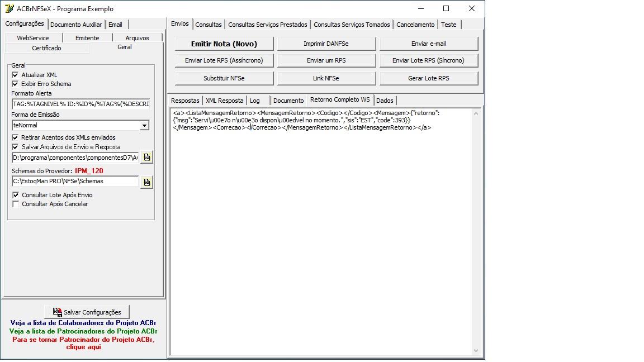Select the Geral settings tab
Image resolution: width=644 pixels, height=362 pixels.
pos(125,47)
